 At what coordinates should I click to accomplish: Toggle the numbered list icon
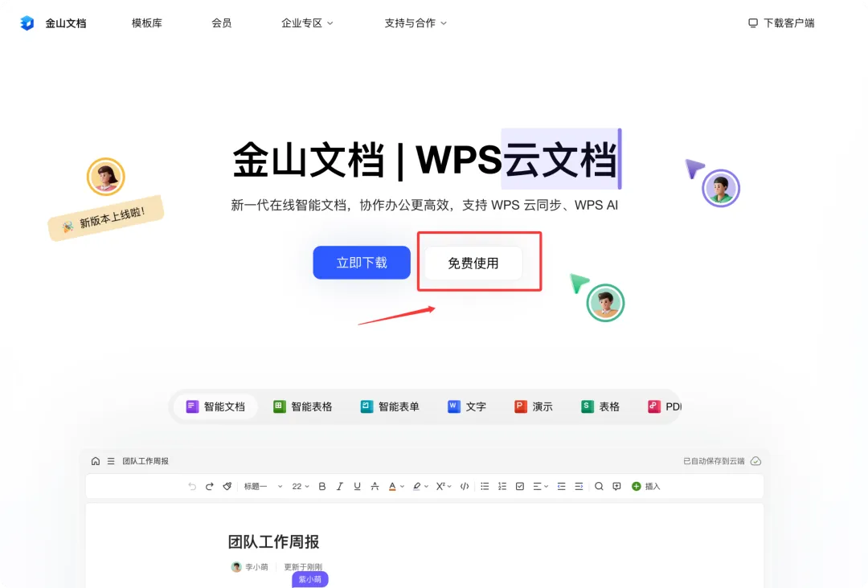tap(502, 486)
